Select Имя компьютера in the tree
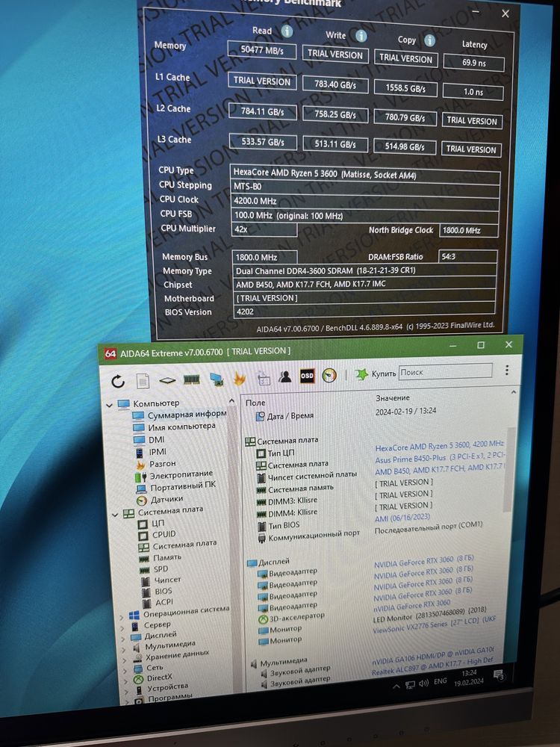The image size is (560, 747). click(181, 427)
